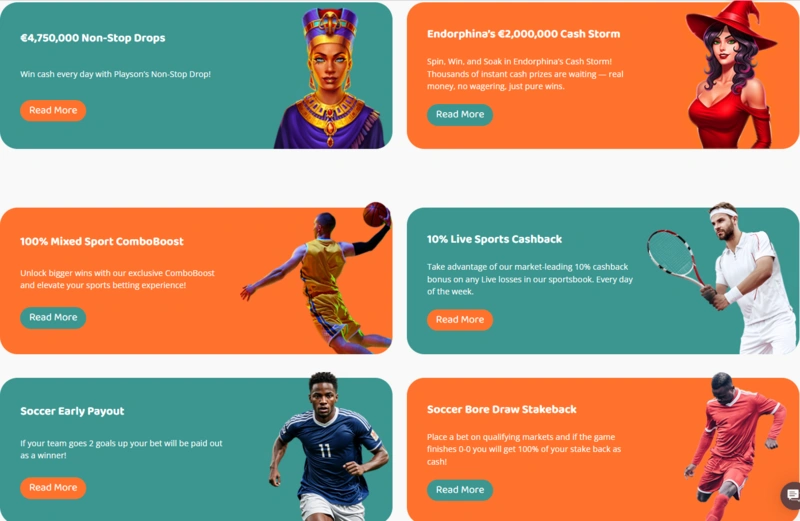Select the 10% Live Sports Cashback title

click(494, 239)
